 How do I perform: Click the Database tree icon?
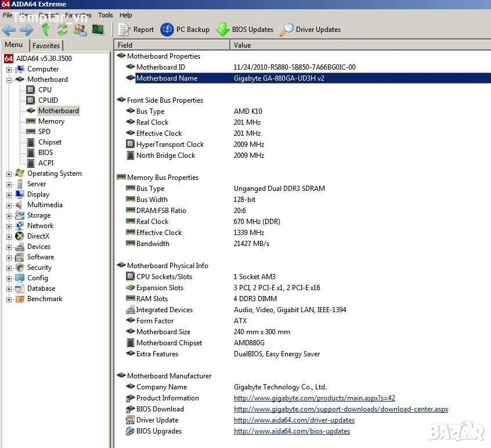tap(20, 288)
